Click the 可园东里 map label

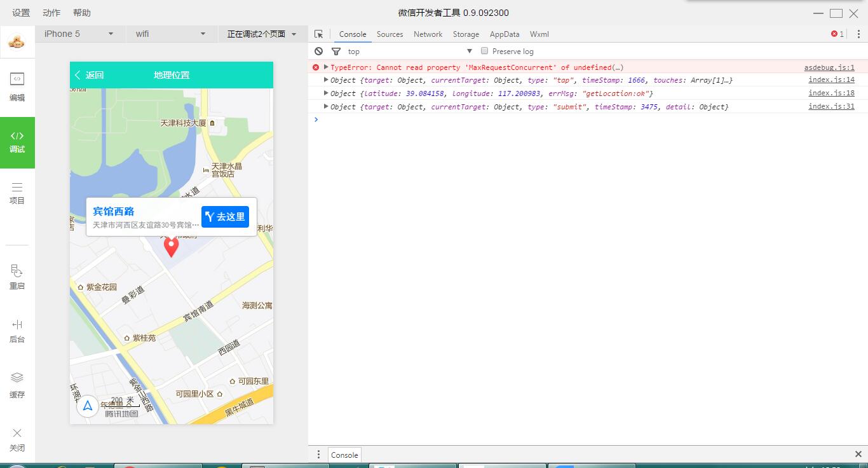pos(254,382)
